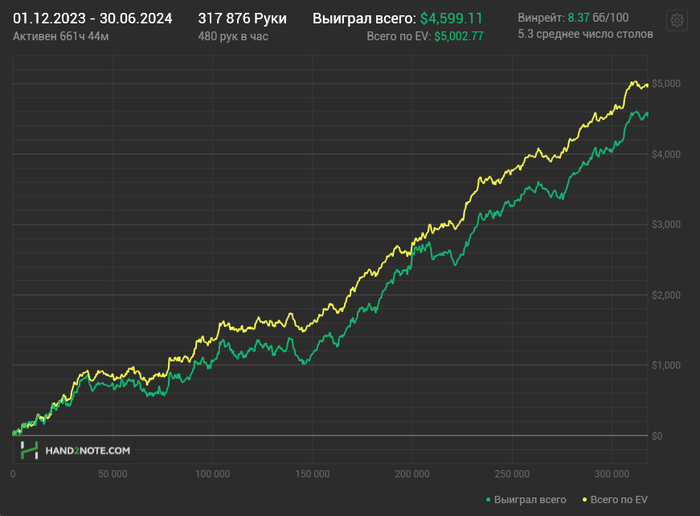The width and height of the screenshot is (700, 516).
Task: Click the $1,000 y-axis label
Action: coord(666,365)
